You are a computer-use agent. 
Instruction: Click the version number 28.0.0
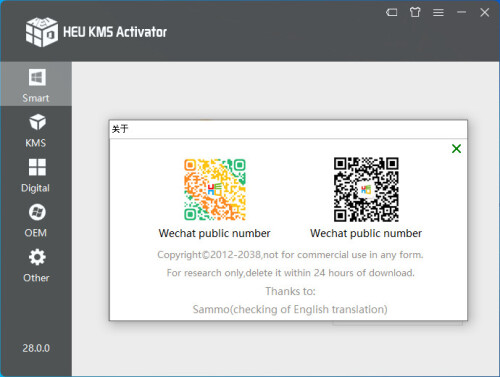pyautogui.click(x=36, y=348)
